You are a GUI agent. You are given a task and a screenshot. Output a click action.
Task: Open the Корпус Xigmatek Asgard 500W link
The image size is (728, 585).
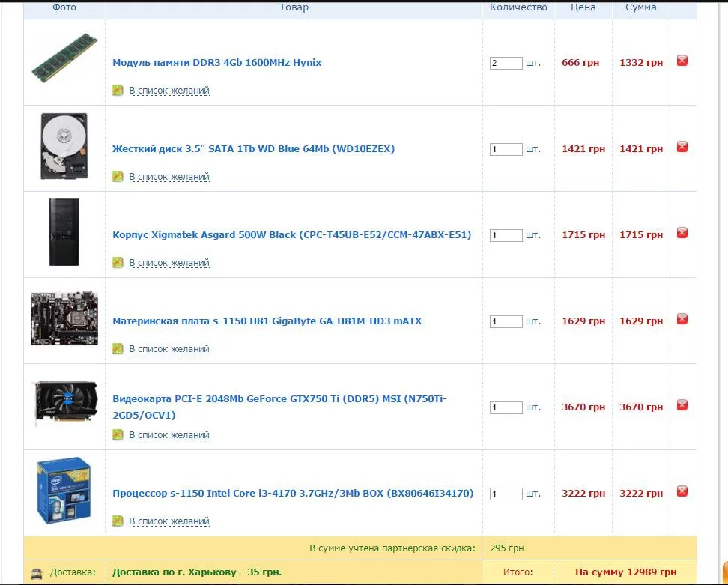pyautogui.click(x=291, y=235)
